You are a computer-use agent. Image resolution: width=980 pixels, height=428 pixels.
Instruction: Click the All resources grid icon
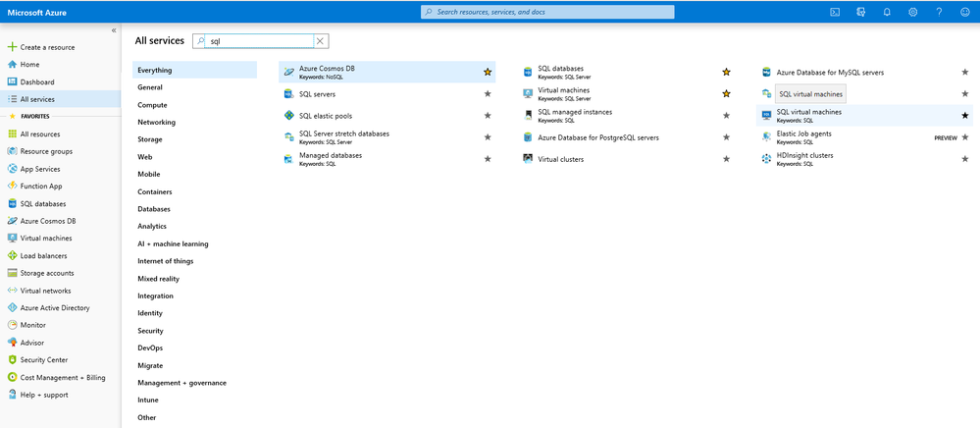pyautogui.click(x=11, y=134)
